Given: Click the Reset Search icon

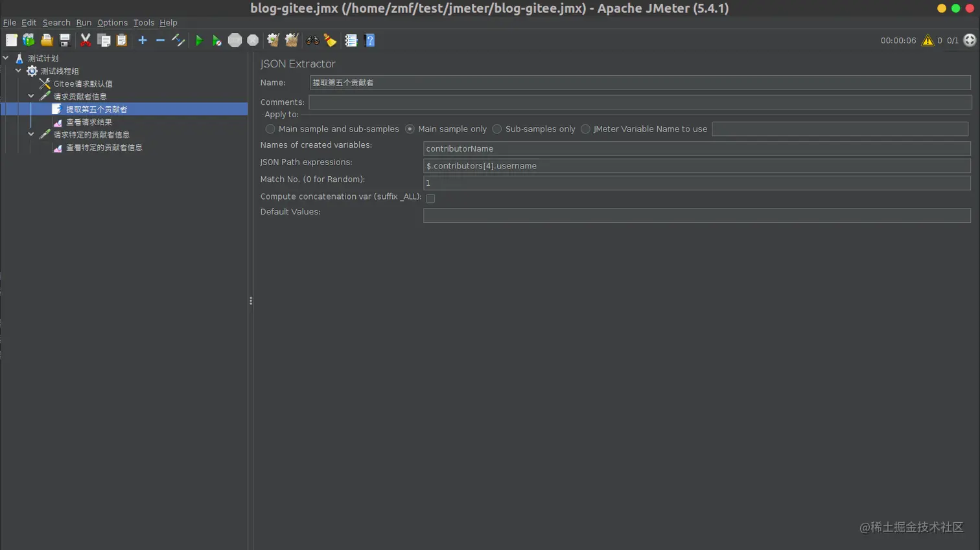Looking at the screenshot, I should 331,40.
